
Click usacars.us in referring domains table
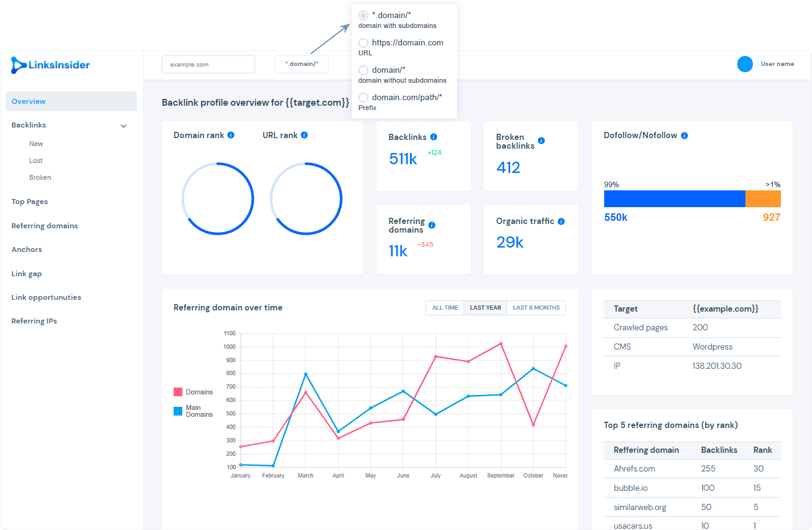pyautogui.click(x=633, y=526)
